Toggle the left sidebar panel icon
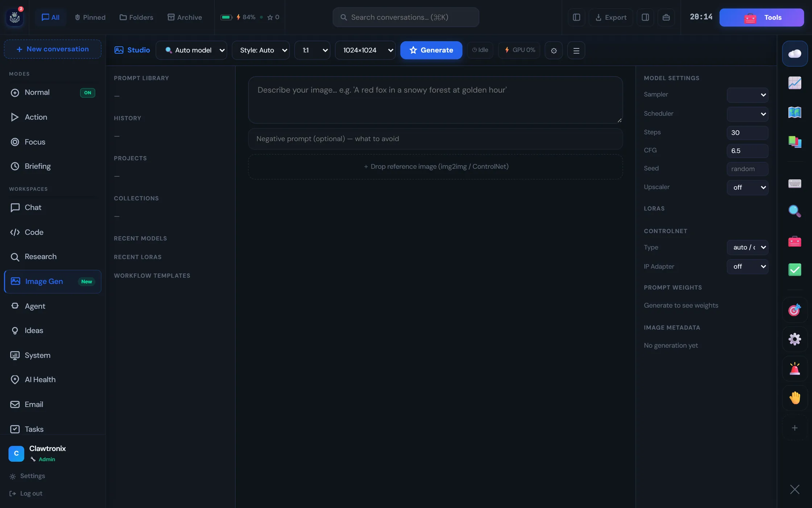This screenshot has width=812, height=508. point(576,17)
